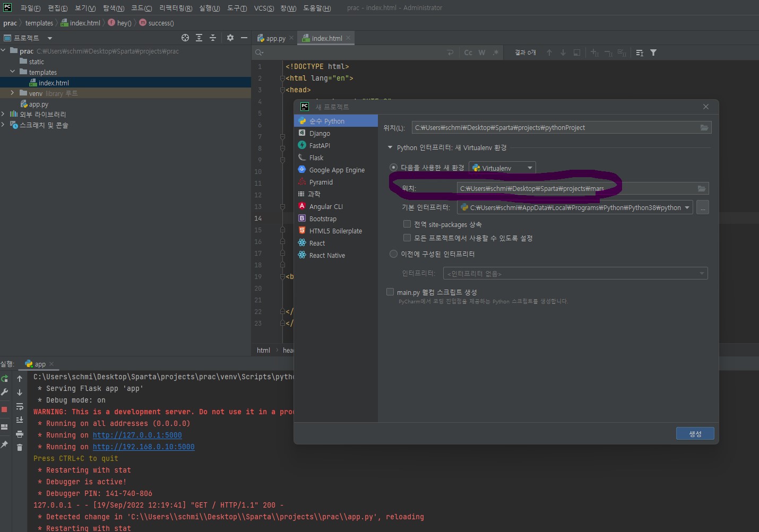Click 생성 button to create project
Image resolution: width=759 pixels, height=532 pixels.
(695, 434)
